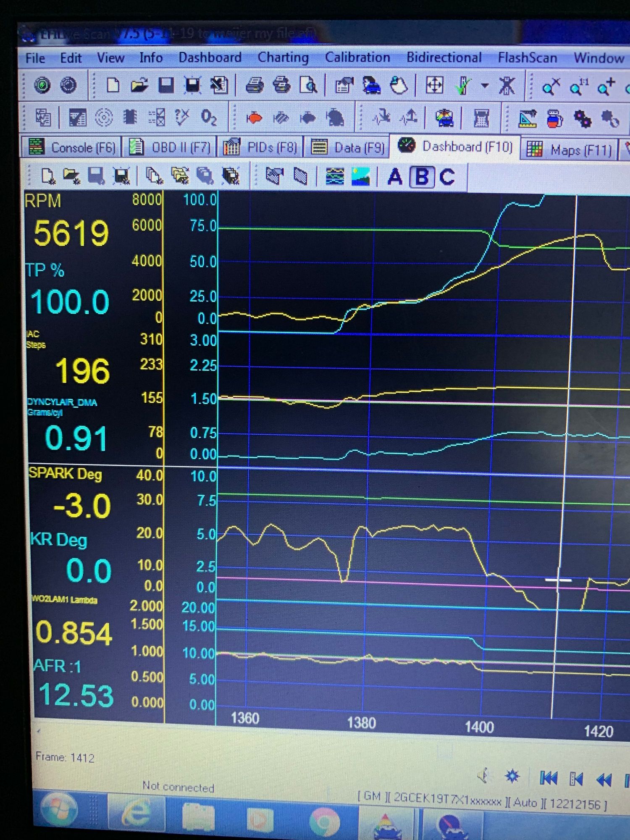Switch to the PIDs (F8) tab
Image resolution: width=630 pixels, height=840 pixels.
260,147
